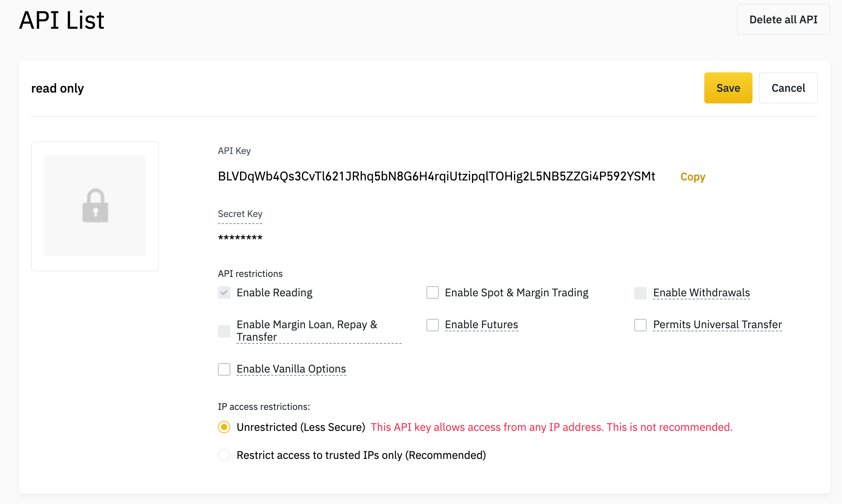Enable Spot & Margin Trading checkbox
This screenshot has width=842, height=504.
coord(432,292)
